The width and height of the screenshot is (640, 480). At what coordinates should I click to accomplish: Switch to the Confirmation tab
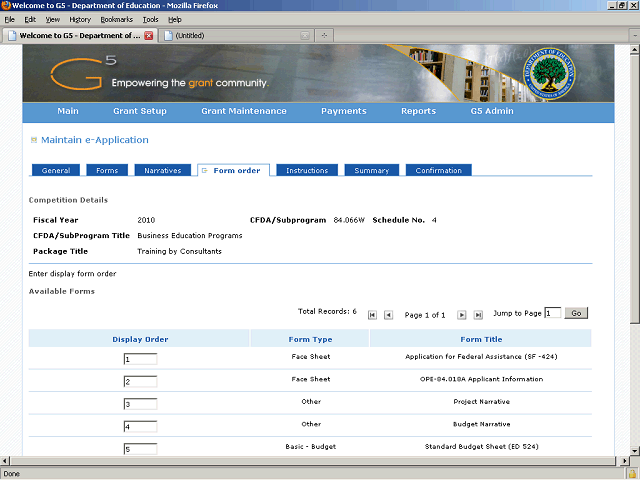coord(438,170)
